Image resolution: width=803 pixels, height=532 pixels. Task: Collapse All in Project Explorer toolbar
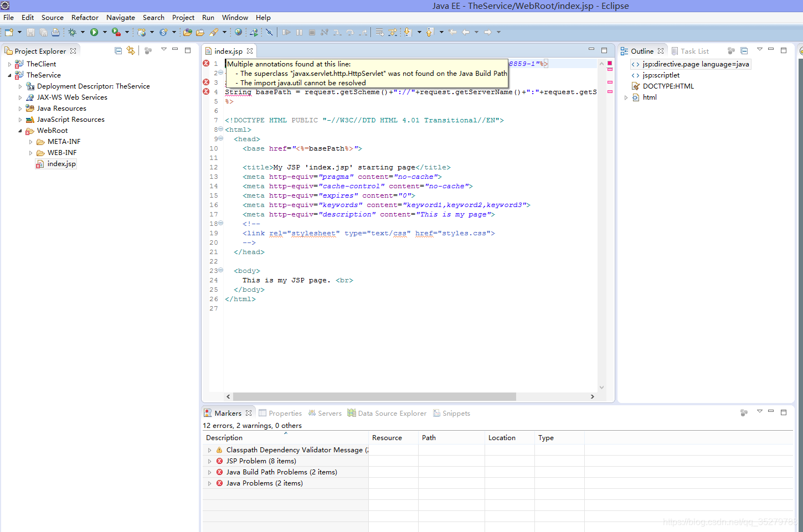[118, 50]
